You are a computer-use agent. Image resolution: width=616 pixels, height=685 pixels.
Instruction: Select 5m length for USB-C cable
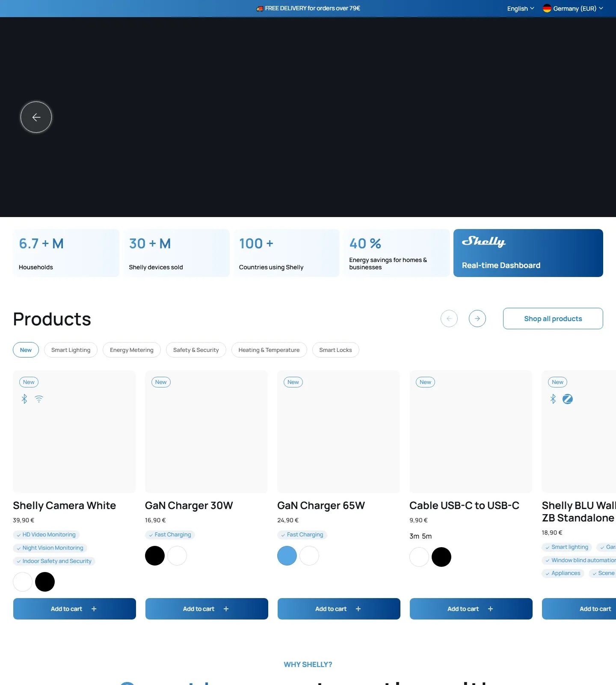[x=427, y=536]
